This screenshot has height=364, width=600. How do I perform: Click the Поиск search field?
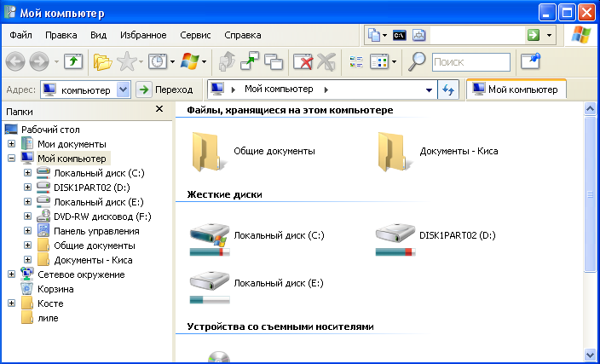(471, 61)
